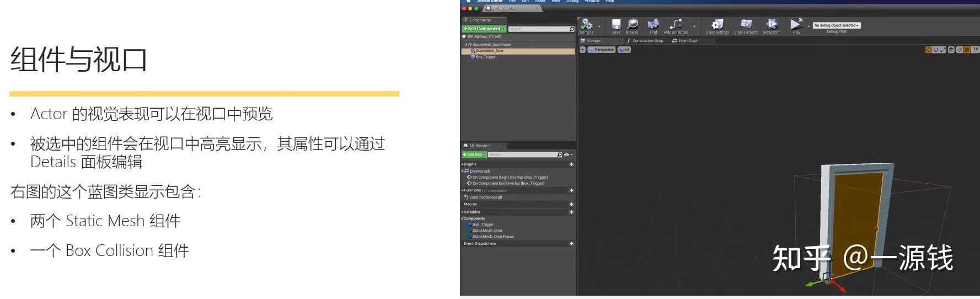This screenshot has height=299, width=980.
Task: Open the My Blueprint view options eye
Action: point(567,154)
